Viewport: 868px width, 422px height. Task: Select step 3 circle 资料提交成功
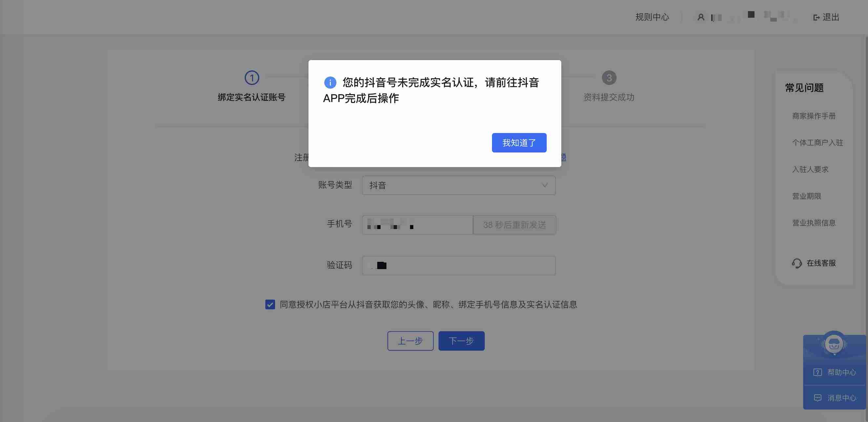point(609,78)
